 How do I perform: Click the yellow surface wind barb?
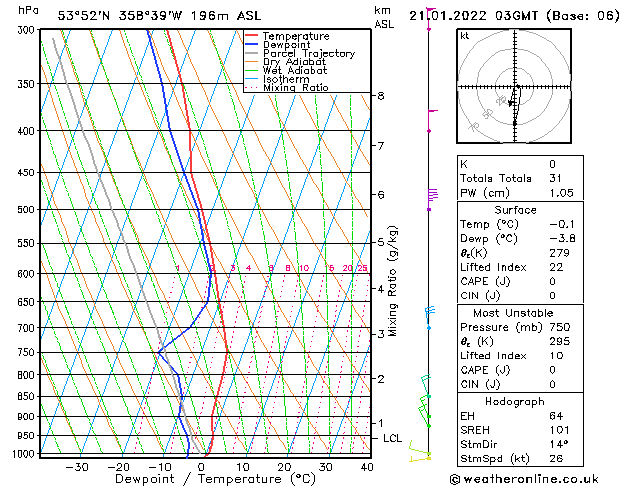click(420, 452)
